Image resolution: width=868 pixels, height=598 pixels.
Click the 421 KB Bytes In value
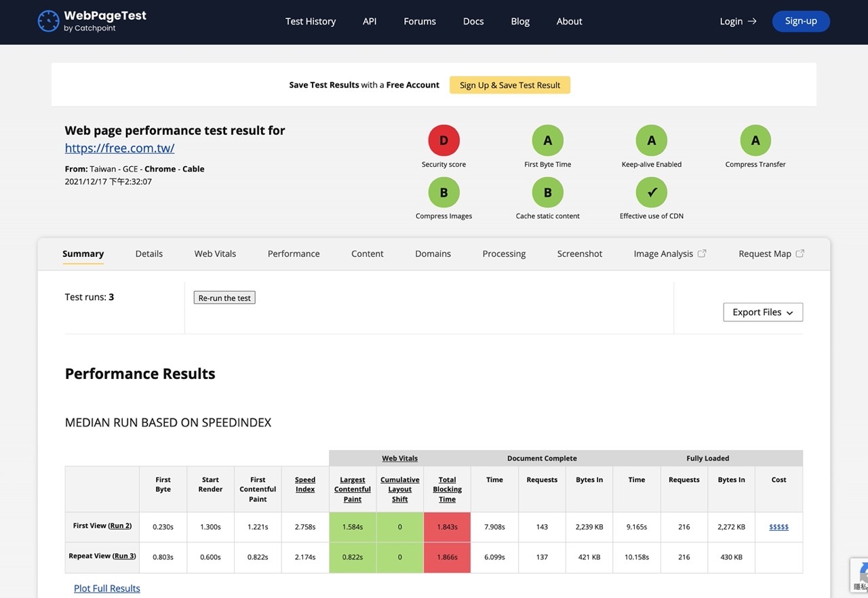(589, 557)
